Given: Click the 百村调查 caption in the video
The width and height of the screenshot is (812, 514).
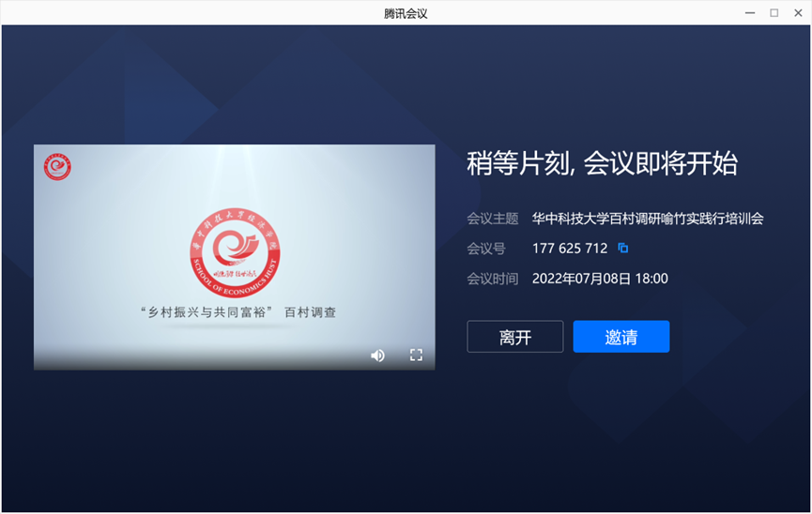Looking at the screenshot, I should (x=310, y=312).
